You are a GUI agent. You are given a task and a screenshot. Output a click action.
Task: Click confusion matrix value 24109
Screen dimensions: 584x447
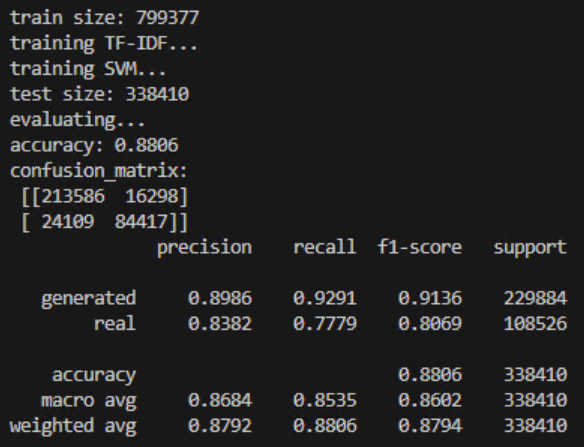[x=68, y=222]
